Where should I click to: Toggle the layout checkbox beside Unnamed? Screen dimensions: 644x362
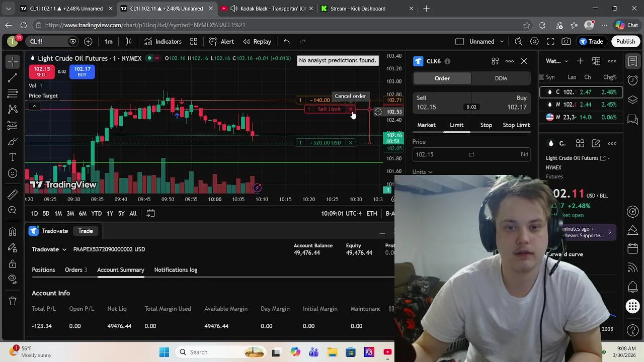click(459, 42)
